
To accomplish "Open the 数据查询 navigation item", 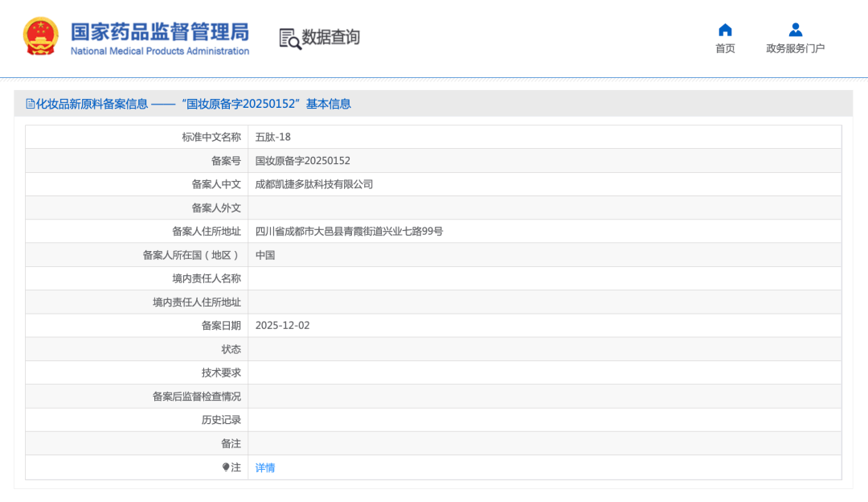I will (330, 37).
